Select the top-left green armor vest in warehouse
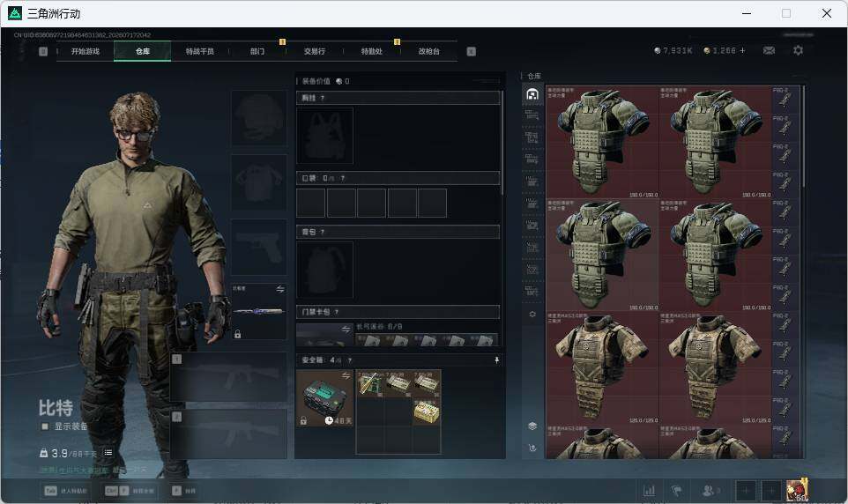Viewport: 848px width, 504px height. (x=602, y=142)
